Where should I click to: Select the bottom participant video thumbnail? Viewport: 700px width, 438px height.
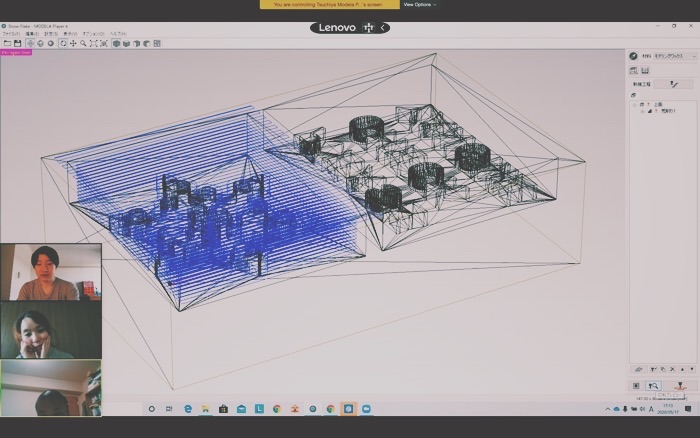click(x=51, y=388)
